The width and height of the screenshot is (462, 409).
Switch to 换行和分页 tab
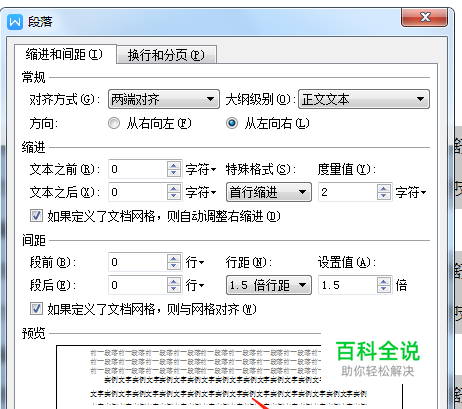coord(166,55)
